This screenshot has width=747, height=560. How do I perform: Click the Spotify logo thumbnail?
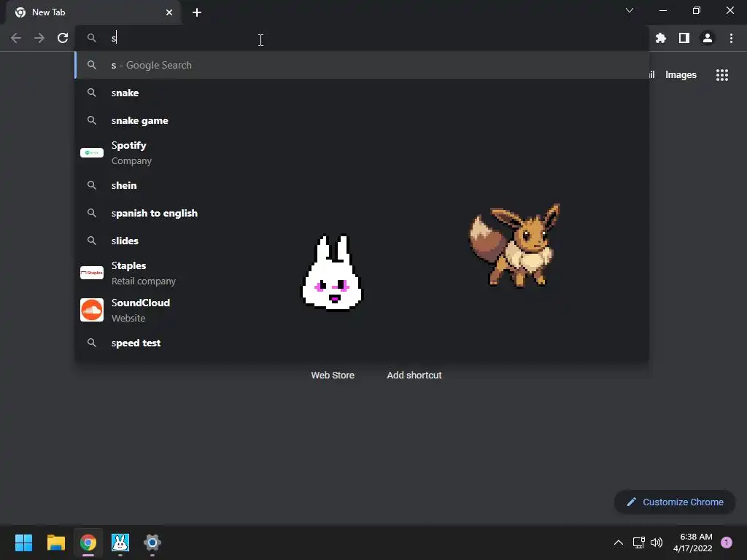(x=92, y=152)
